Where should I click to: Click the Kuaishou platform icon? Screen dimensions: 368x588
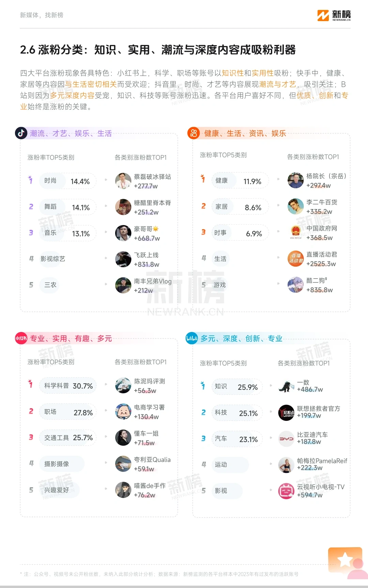coord(194,133)
